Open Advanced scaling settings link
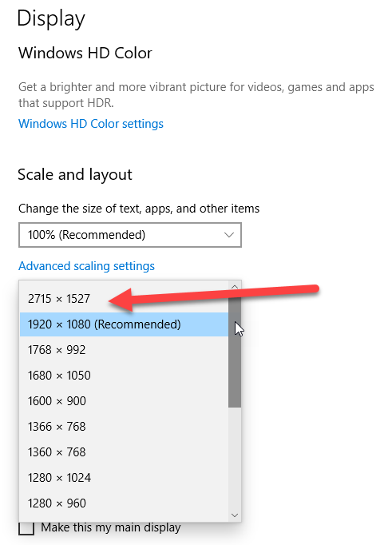The image size is (392, 545). [86, 266]
